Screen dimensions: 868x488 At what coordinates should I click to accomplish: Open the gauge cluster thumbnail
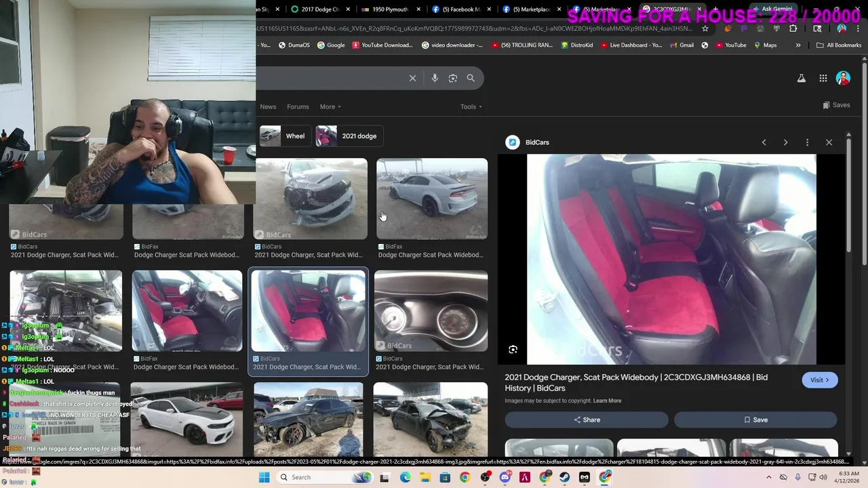coord(431,311)
